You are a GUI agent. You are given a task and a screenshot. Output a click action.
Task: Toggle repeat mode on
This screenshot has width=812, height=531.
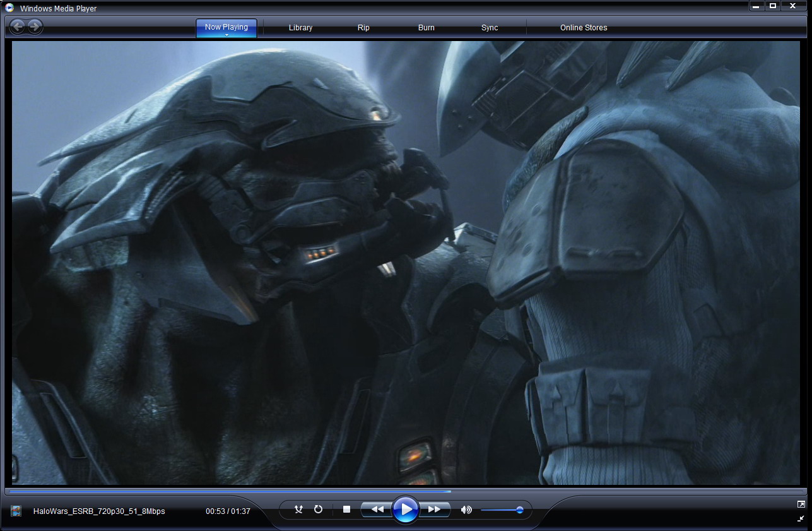click(x=318, y=510)
